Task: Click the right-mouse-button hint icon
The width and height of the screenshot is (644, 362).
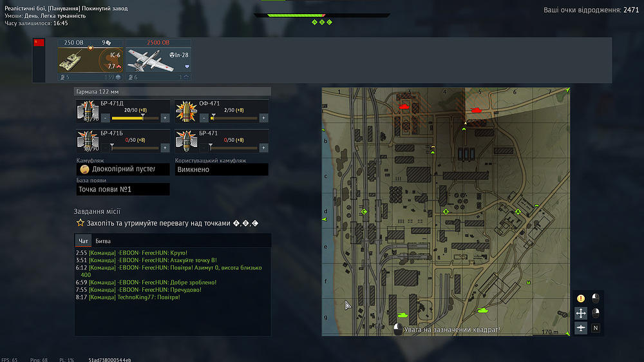Action: point(596,313)
